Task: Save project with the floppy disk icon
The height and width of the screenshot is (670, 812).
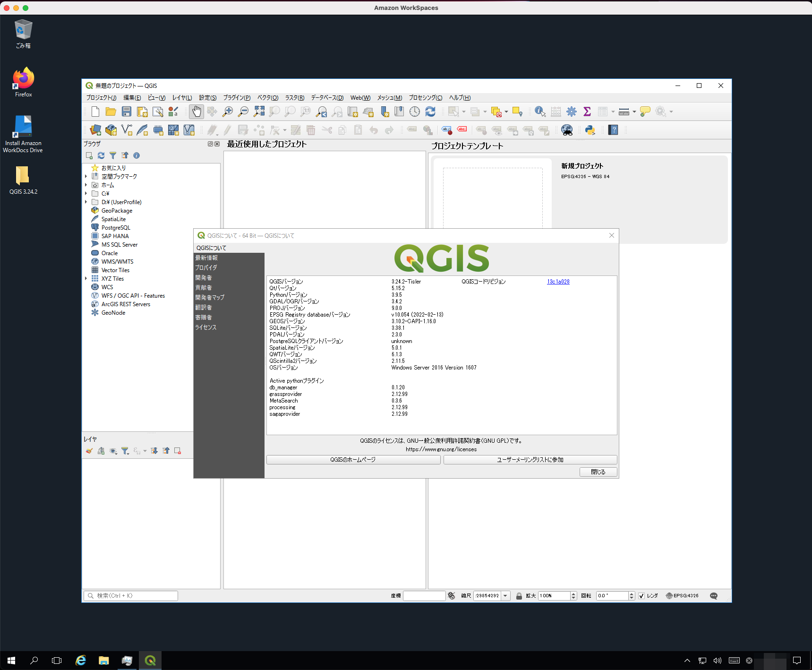Action: click(x=127, y=112)
